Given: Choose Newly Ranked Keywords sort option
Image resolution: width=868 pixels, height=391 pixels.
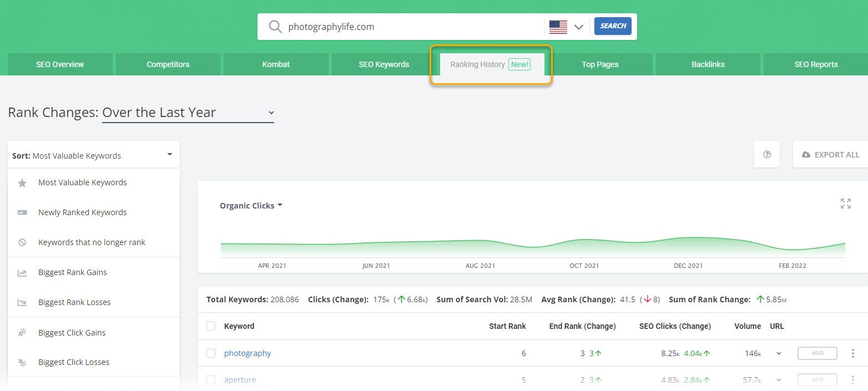Looking at the screenshot, I should (x=94, y=212).
